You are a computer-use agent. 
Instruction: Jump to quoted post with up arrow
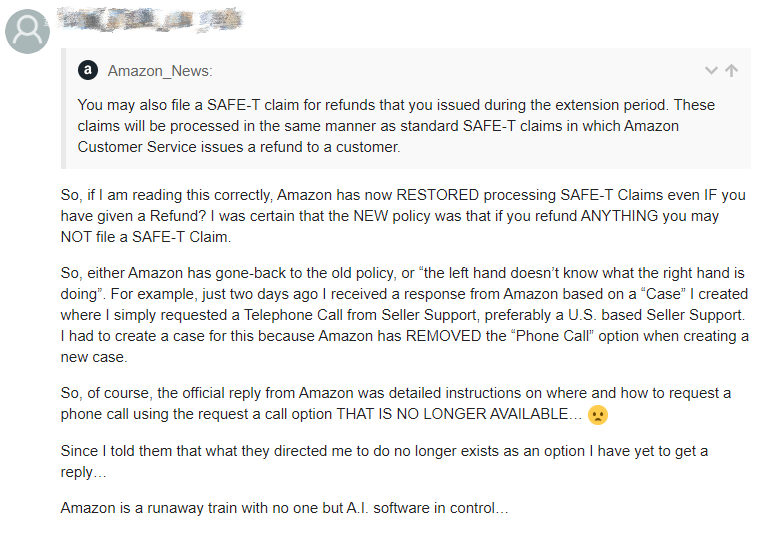click(732, 70)
